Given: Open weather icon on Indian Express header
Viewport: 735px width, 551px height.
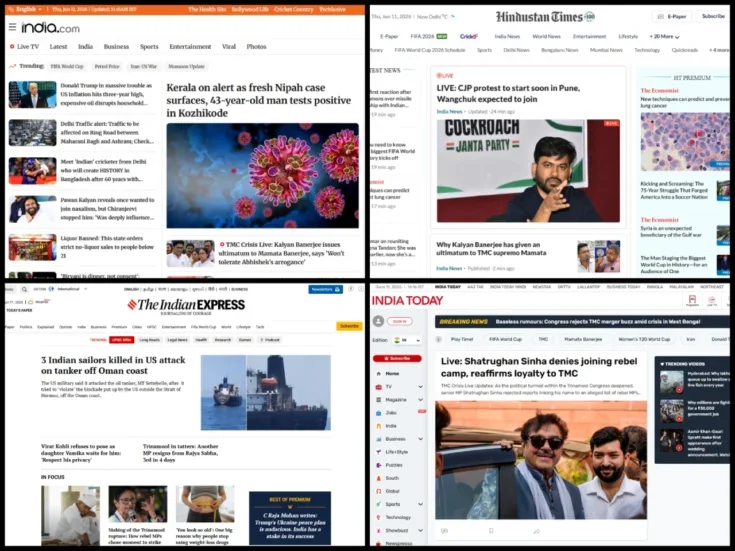Looking at the screenshot, I should [31, 302].
